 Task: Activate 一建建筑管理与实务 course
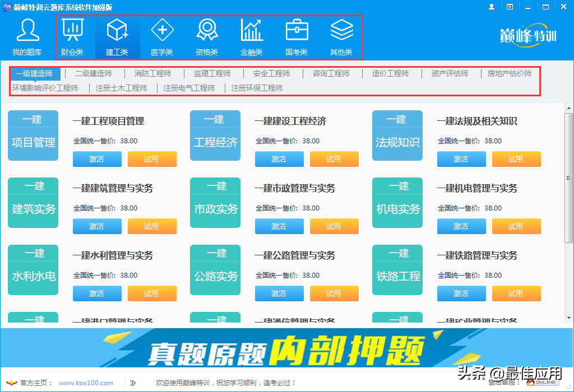[x=97, y=226]
